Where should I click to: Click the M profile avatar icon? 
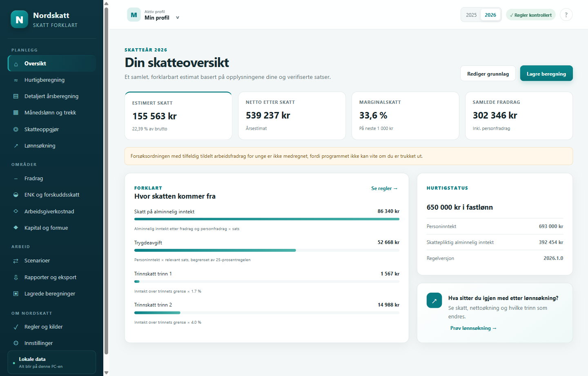pos(134,15)
